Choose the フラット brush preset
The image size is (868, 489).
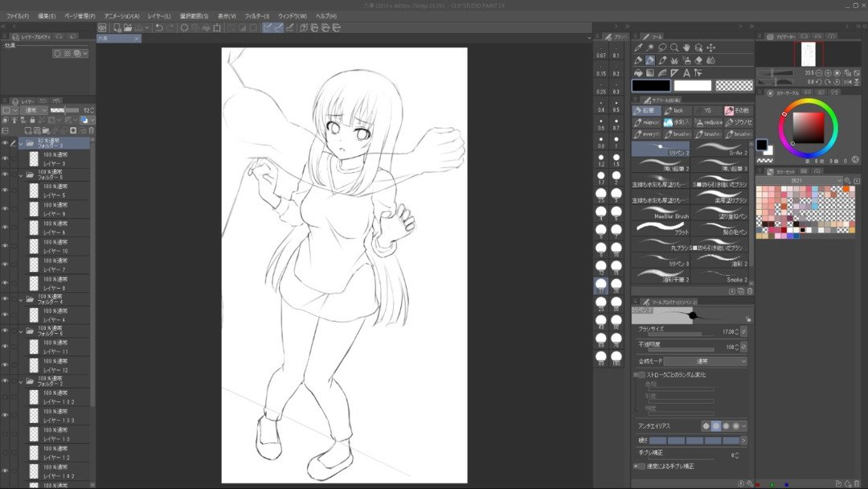point(661,228)
